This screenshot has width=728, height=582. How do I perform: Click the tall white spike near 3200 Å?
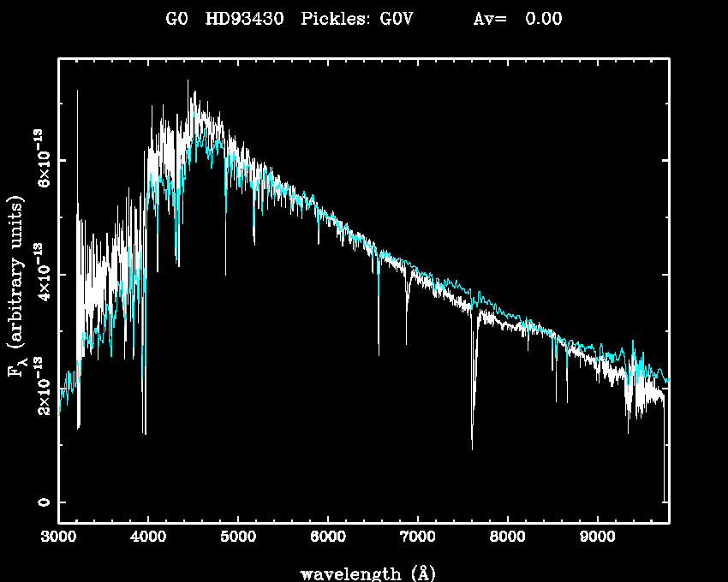click(77, 92)
